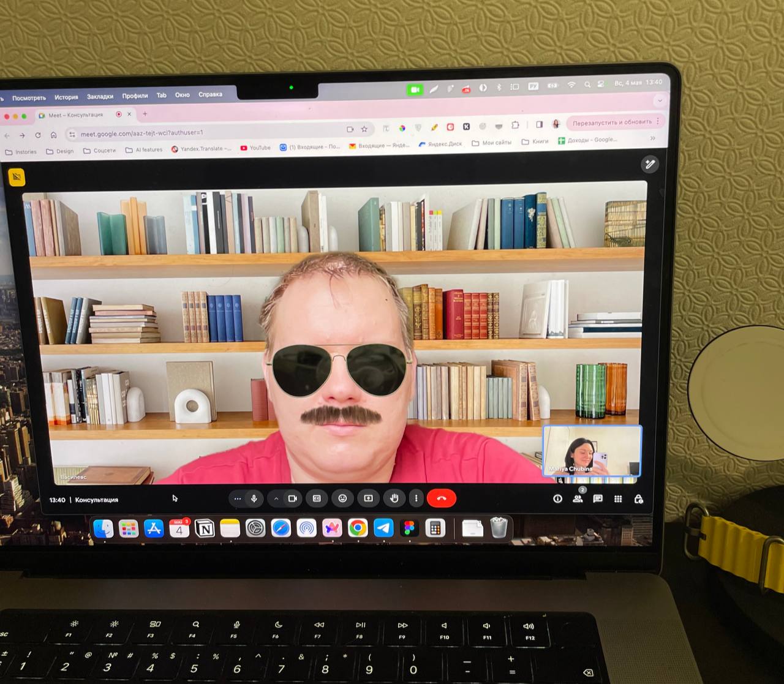784x684 pixels.
Task: Open the Справка menu
Action: coord(210,94)
